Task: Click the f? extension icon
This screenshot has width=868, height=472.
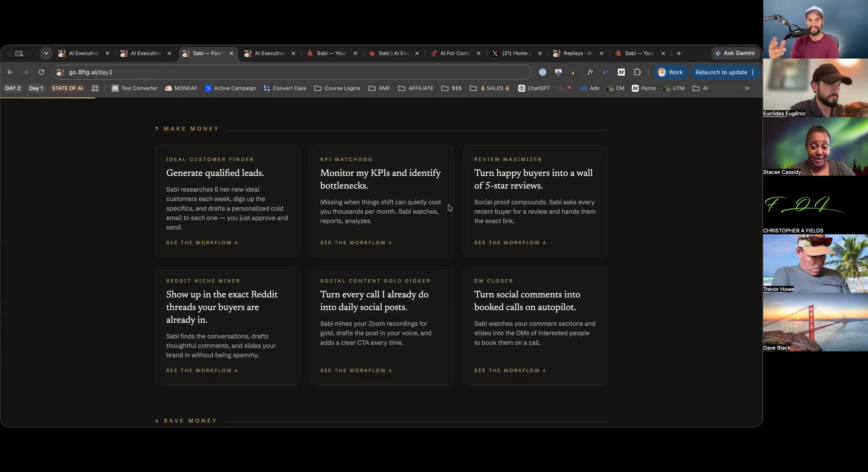Action: [x=590, y=72]
